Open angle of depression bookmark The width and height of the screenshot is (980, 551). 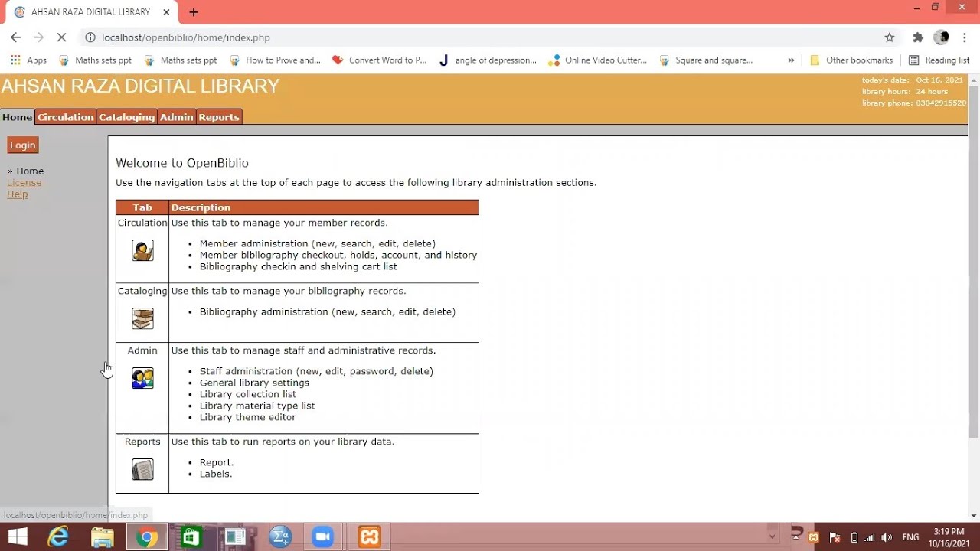coord(487,60)
